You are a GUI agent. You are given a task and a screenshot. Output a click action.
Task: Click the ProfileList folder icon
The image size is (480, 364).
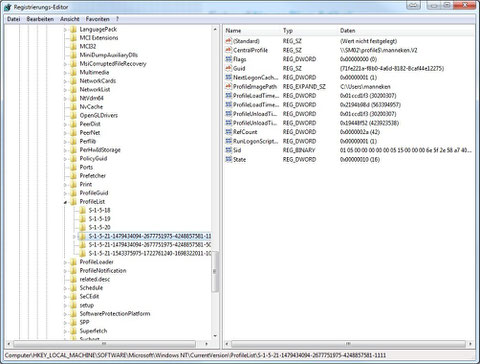tap(73, 202)
